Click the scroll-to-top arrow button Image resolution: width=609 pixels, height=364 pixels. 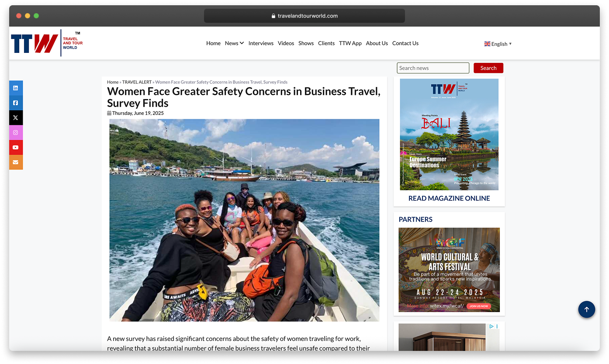click(586, 309)
